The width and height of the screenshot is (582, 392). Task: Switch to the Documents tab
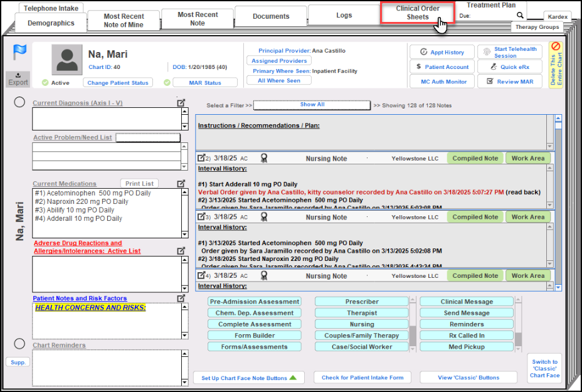tap(271, 16)
